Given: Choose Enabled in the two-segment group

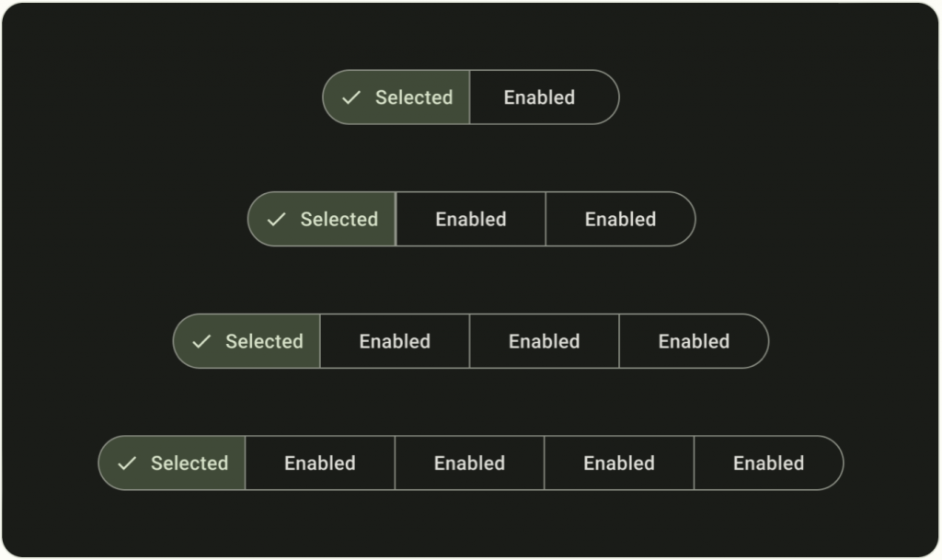Looking at the screenshot, I should pos(540,97).
